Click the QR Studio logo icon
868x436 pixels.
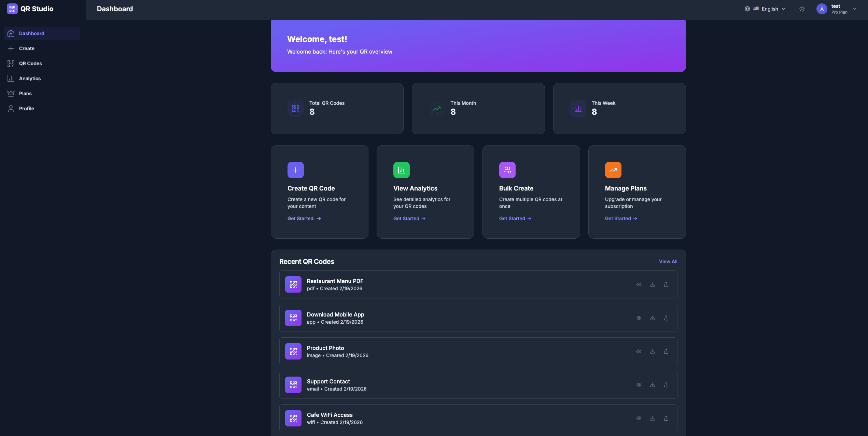pyautogui.click(x=12, y=9)
